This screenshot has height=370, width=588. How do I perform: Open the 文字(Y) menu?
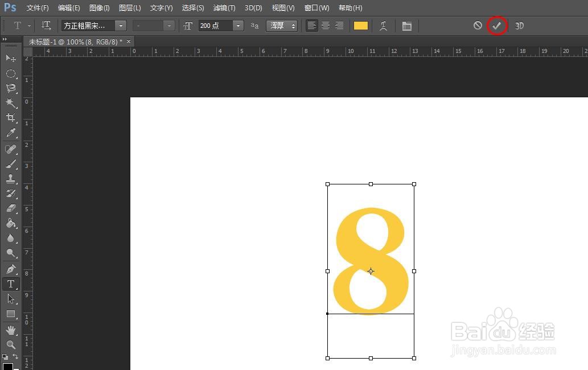pos(161,7)
